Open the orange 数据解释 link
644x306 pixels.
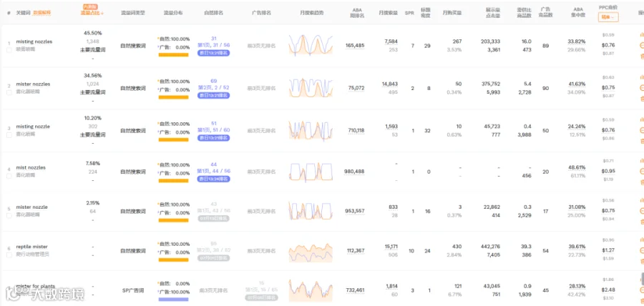point(42,13)
